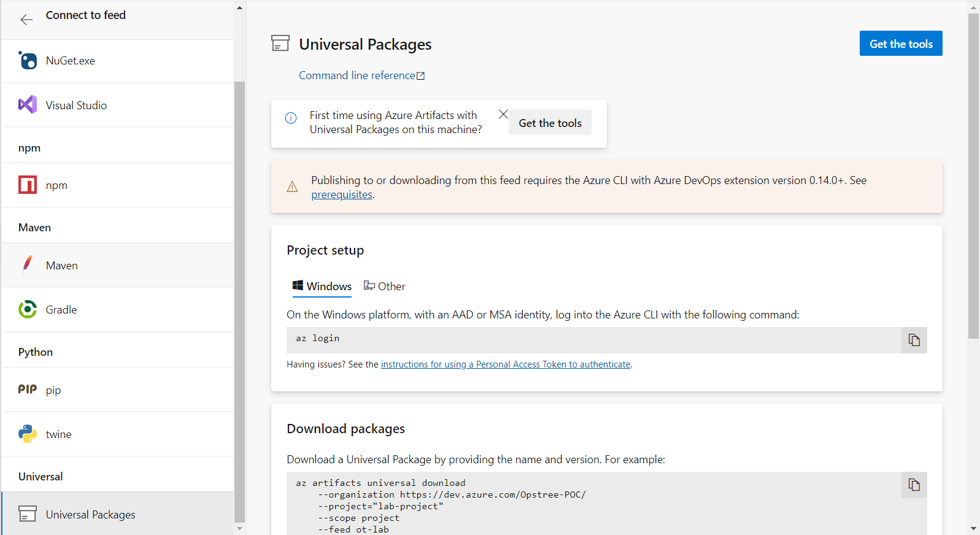Switch to the Windows tab
The image size is (980, 535).
coord(322,287)
